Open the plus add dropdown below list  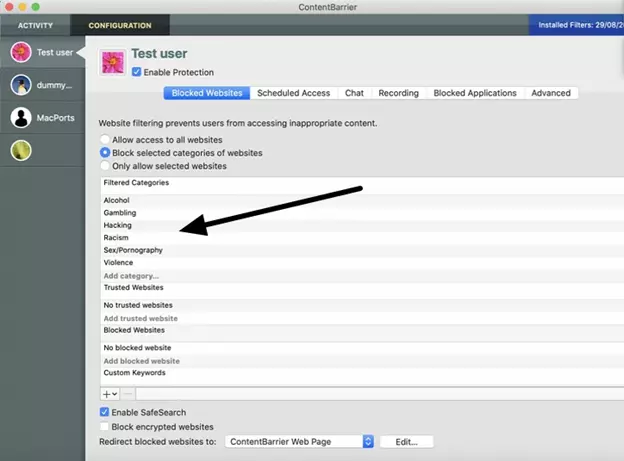tap(110, 394)
